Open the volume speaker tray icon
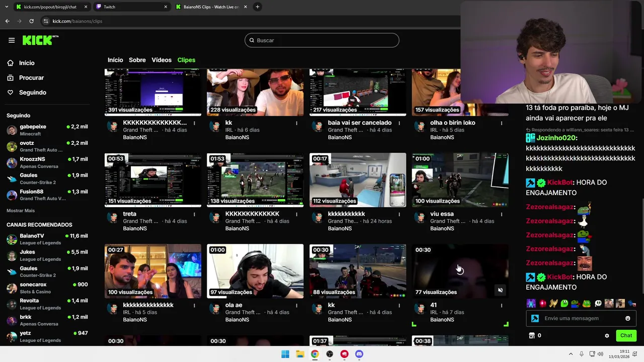Viewport: 644px width, 362px height. tap(601, 354)
